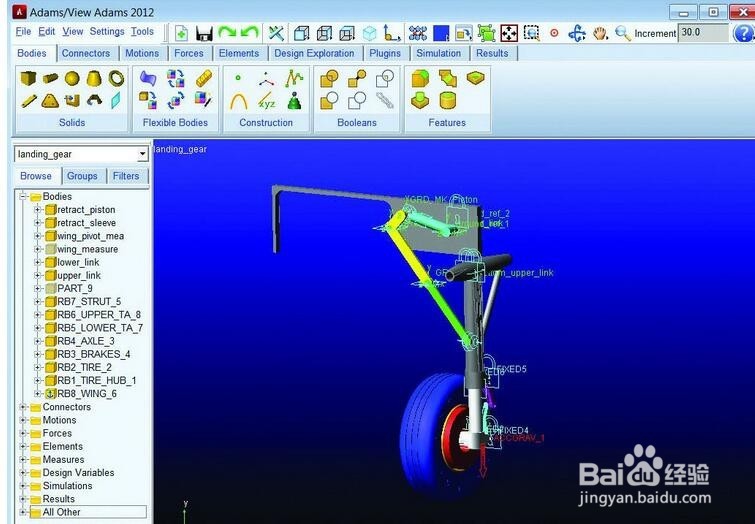755x524 pixels.
Task: Create a cylinder solid
Action: (50, 78)
